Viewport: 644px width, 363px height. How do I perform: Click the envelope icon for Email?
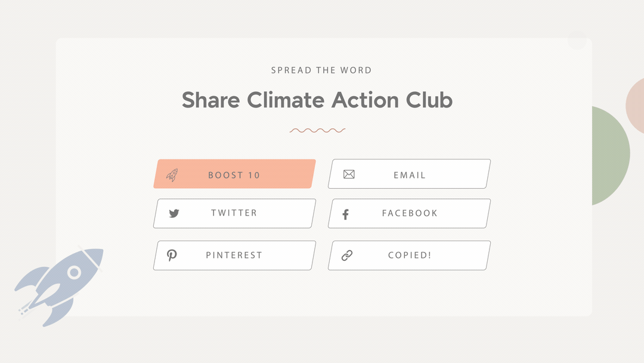(x=349, y=174)
